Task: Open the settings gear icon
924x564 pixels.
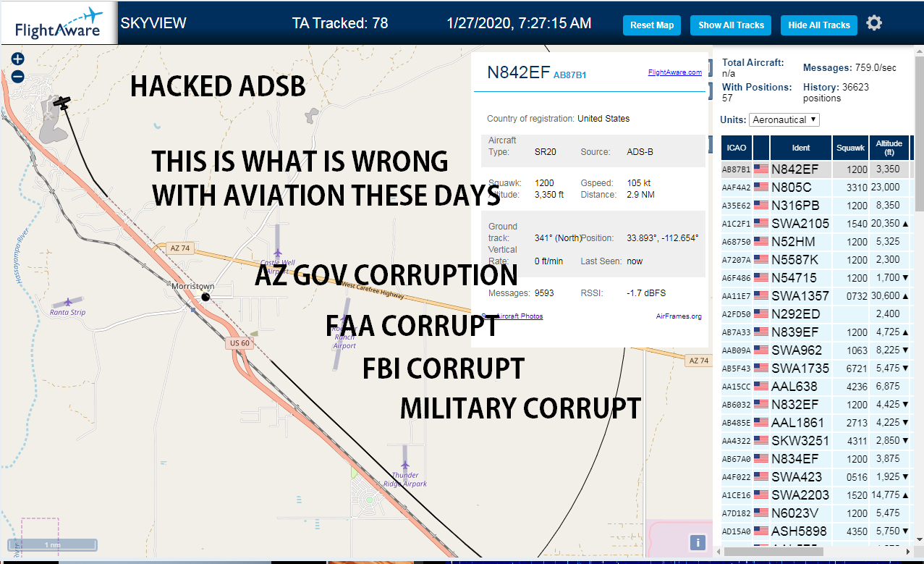Action: click(874, 23)
